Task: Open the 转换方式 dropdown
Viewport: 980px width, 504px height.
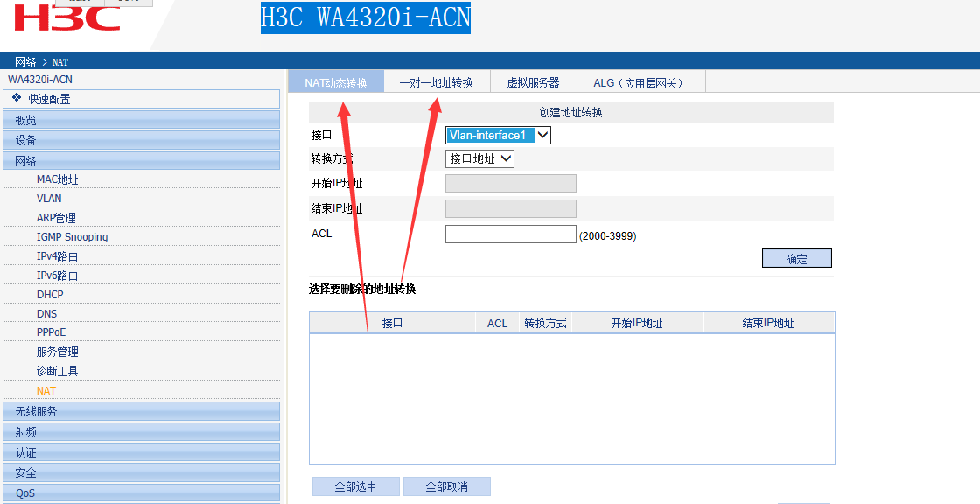Action: coord(480,159)
